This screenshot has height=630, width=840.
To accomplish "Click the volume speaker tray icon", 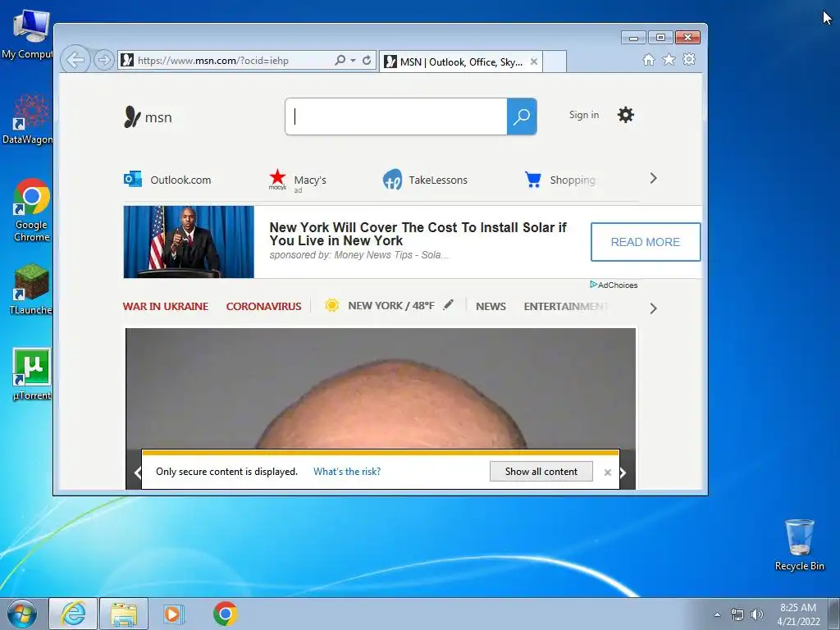I will tap(757, 614).
